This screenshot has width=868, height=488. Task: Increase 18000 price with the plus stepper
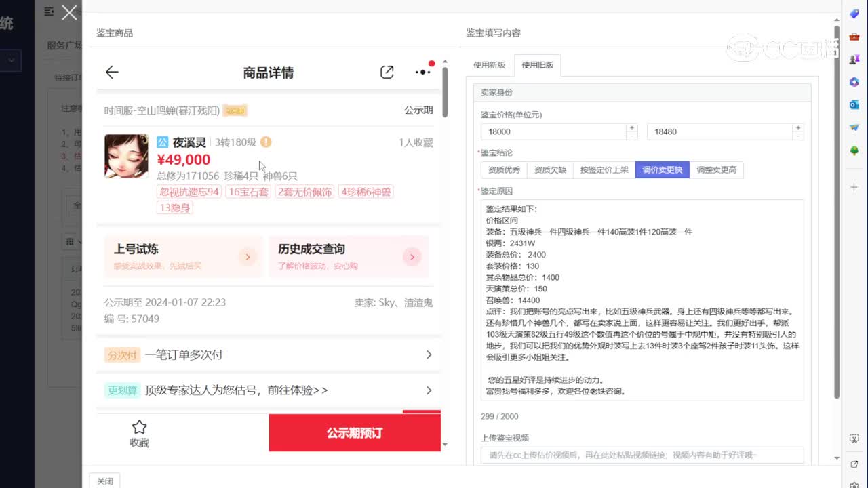(631, 128)
